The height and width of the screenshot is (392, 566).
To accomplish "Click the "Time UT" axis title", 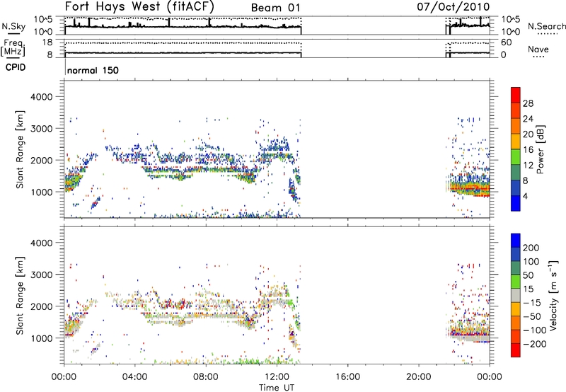I will coord(277,388).
